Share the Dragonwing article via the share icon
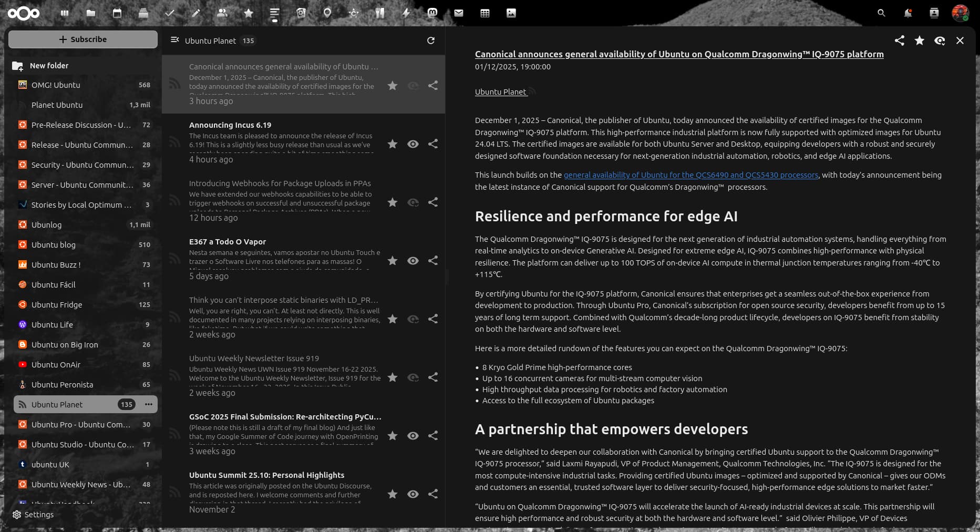Viewport: 980px width, 532px height. pyautogui.click(x=899, y=40)
